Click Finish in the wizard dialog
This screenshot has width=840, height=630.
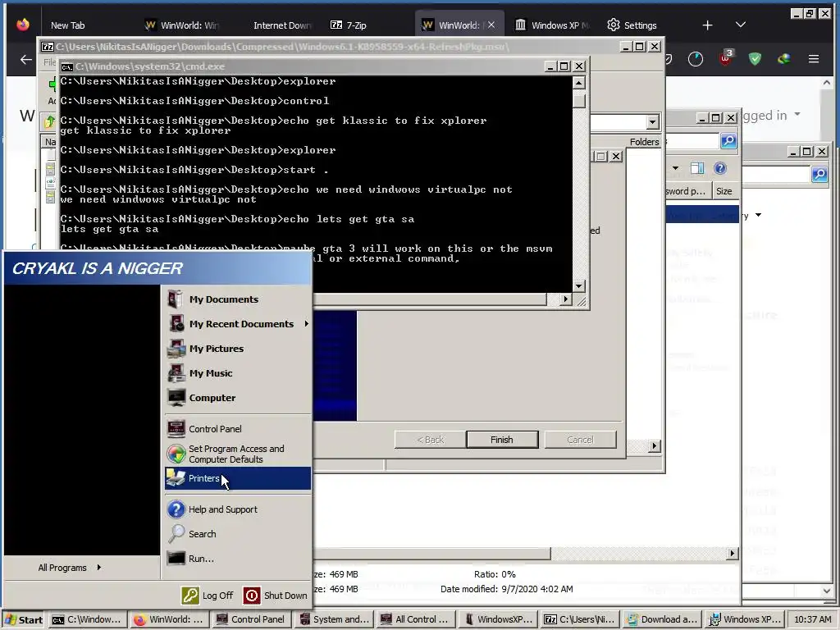[x=502, y=440]
